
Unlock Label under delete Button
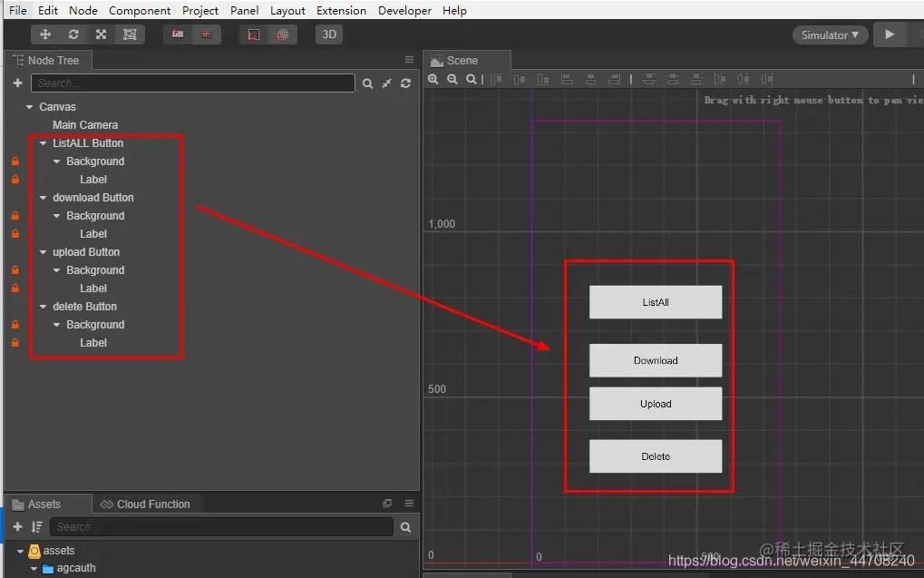(x=15, y=343)
